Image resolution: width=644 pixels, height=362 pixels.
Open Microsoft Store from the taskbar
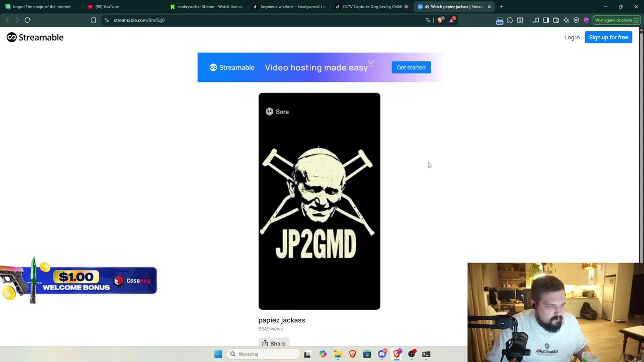pos(367,354)
